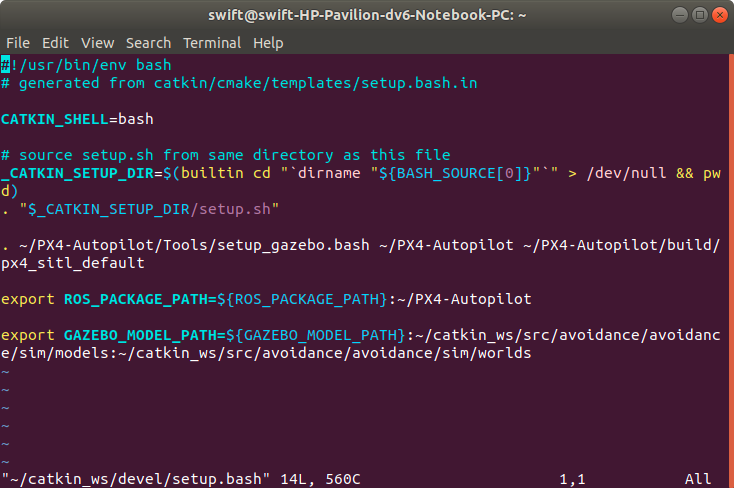Image resolution: width=734 pixels, height=488 pixels.
Task: Click the 'GAZEBO_MODEL_PATH=' export variable name
Action: pyautogui.click(x=145, y=335)
